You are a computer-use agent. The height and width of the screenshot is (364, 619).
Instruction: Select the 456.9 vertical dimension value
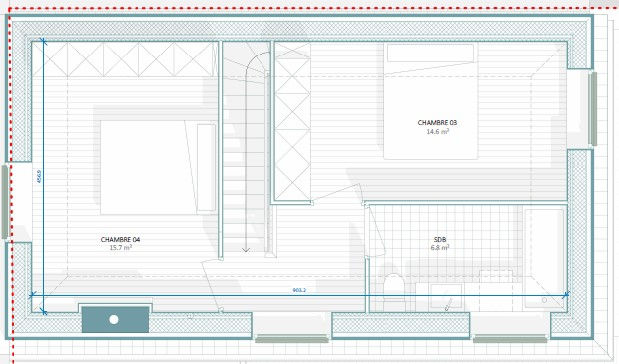pos(39,176)
